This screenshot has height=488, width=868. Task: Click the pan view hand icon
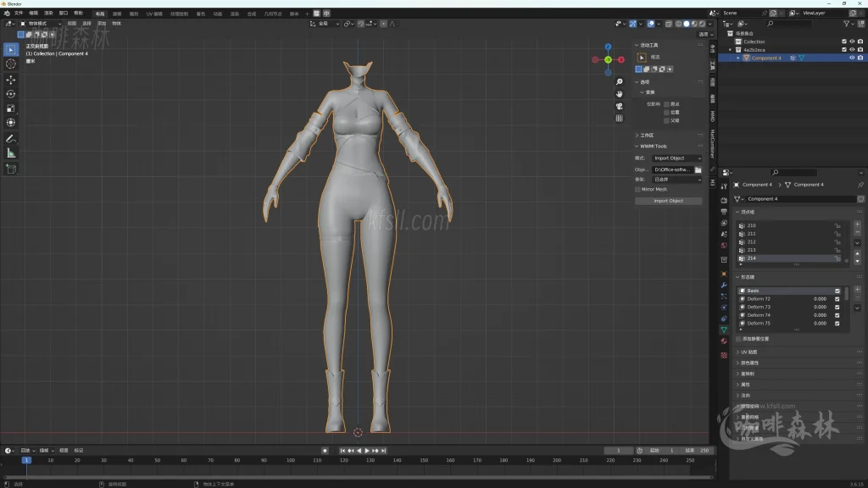pyautogui.click(x=620, y=94)
